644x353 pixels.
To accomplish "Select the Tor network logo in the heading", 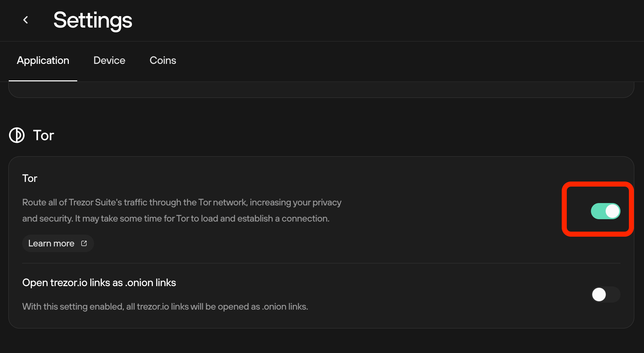I will tap(16, 135).
